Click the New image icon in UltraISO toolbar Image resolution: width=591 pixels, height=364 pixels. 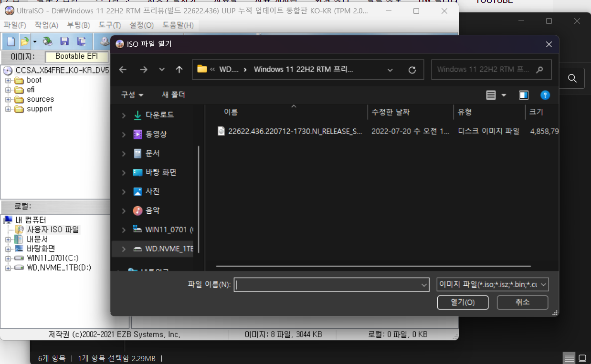tap(11, 42)
